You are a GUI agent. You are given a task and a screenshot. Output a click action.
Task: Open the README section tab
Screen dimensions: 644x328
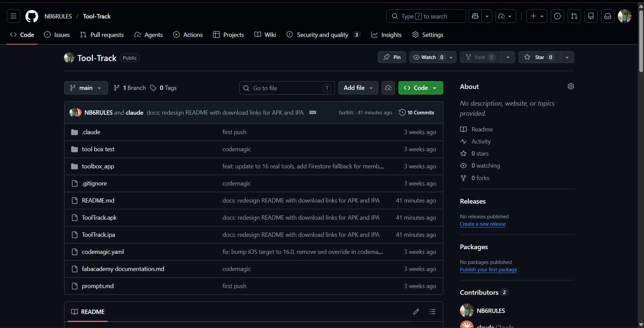click(88, 312)
